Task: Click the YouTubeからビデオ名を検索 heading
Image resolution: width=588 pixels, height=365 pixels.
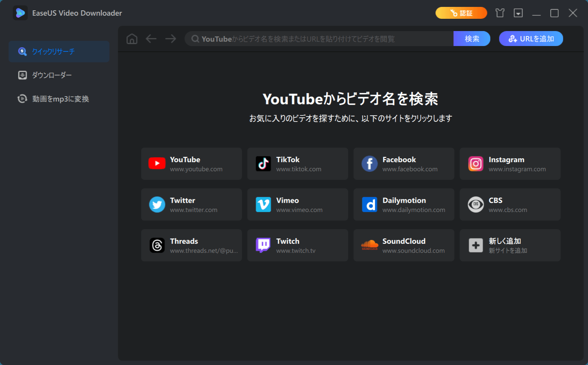Action: tap(350, 99)
